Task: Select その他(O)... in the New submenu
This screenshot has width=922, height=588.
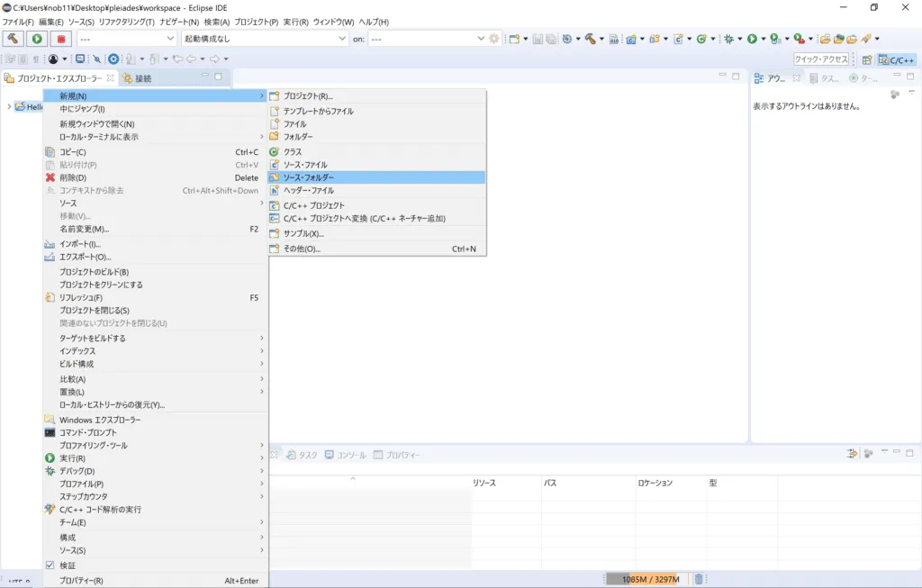Action: pos(377,249)
